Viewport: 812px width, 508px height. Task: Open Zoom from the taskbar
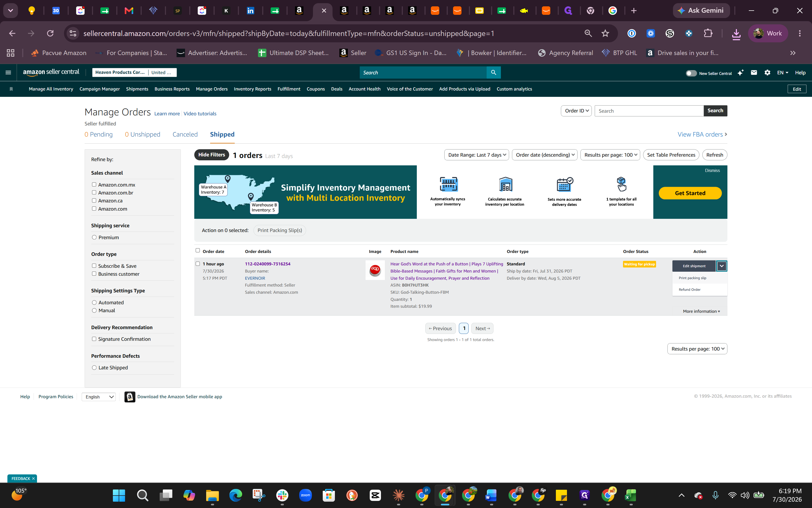point(305,495)
